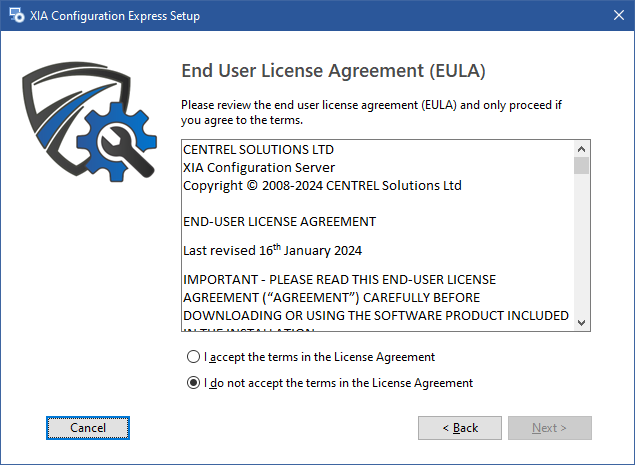Click the 'END-USER LICENSE AGREEMENT' line in the text box
635x465 pixels.
pos(279,222)
